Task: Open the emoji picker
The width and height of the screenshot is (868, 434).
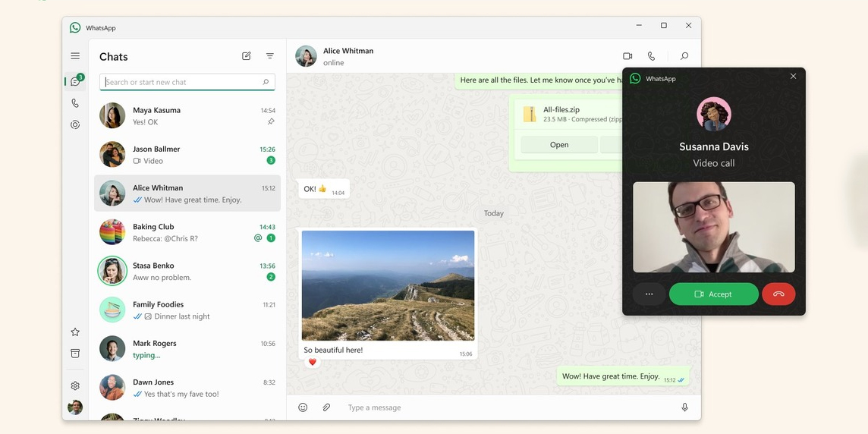Action: coord(303,407)
